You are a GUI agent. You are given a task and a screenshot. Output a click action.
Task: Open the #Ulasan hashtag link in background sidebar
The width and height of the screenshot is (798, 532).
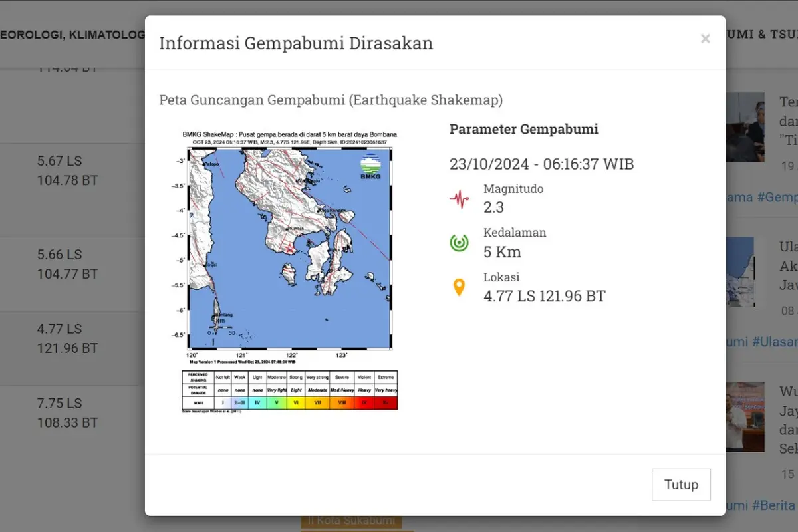(775, 342)
